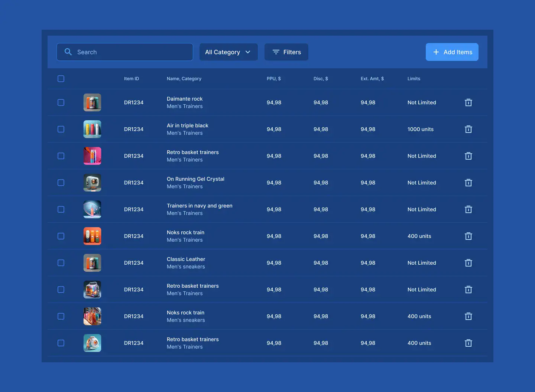Click the Disc, $ column header

click(321, 79)
